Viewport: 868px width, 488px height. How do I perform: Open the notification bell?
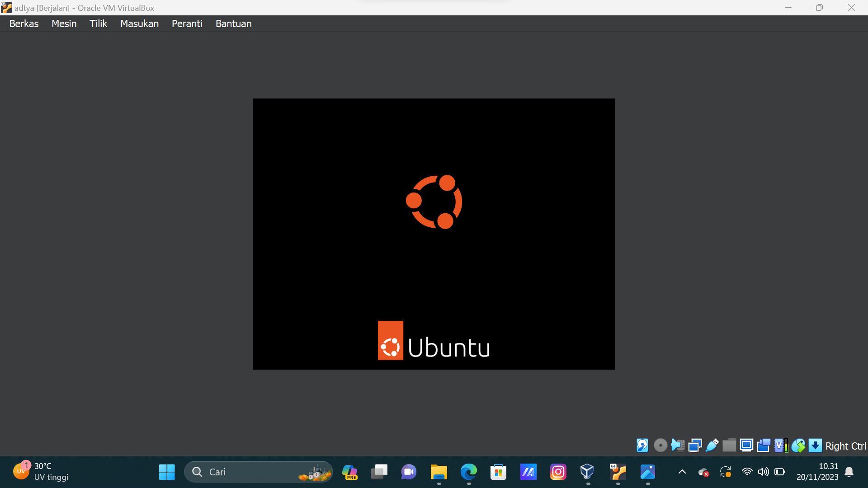(849, 472)
